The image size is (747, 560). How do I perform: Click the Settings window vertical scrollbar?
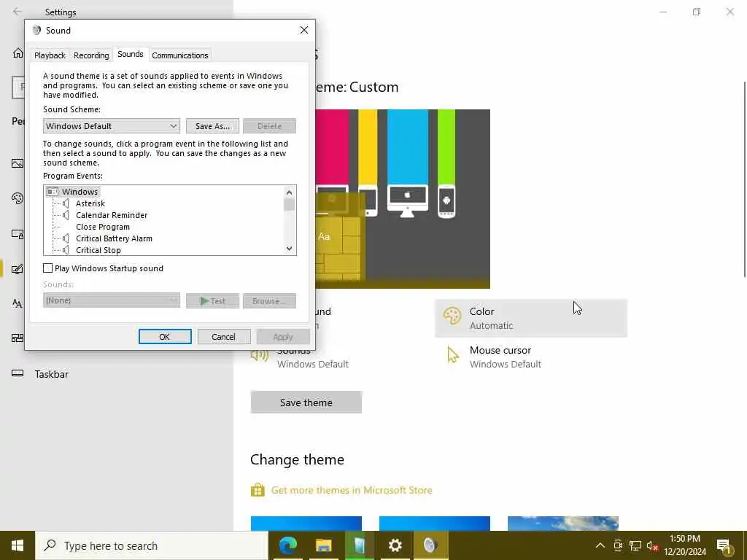745,179
